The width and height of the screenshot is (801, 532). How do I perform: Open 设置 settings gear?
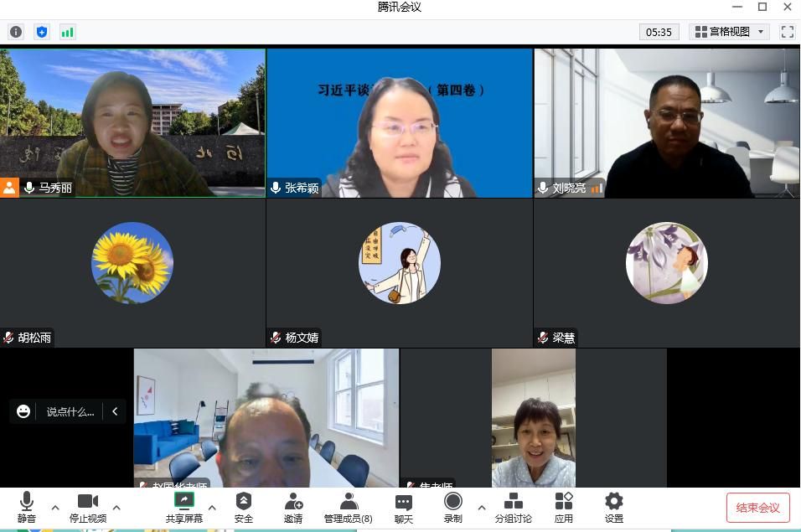pos(614,507)
